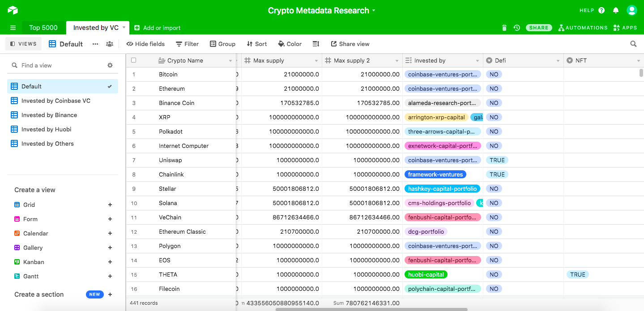The width and height of the screenshot is (644, 311).
Task: Open the Crypto Name field dropdown
Action: coord(231,60)
